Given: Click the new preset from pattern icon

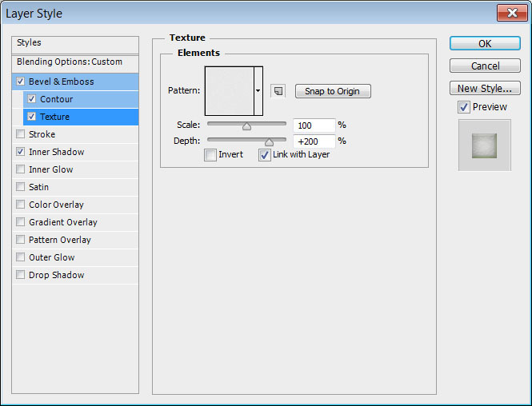Looking at the screenshot, I should pyautogui.click(x=278, y=91).
